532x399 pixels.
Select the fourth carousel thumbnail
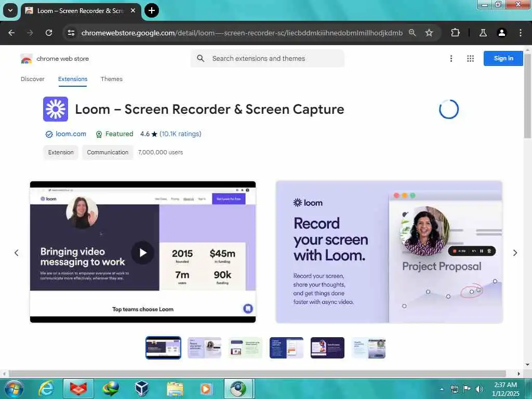[286, 348]
